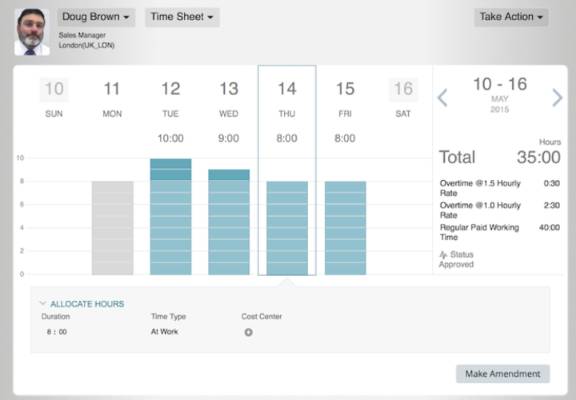The height and width of the screenshot is (400, 576).
Task: Click the gray Monday hours bar
Action: coord(112,228)
